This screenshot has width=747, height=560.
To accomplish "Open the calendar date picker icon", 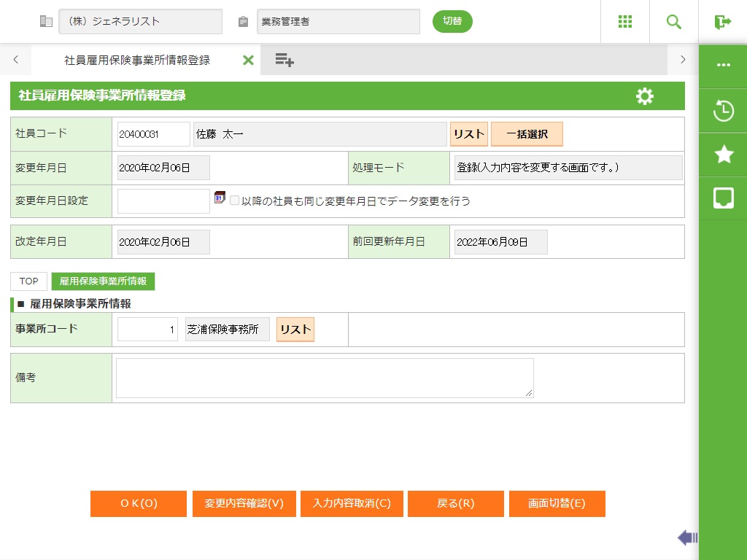I will click(x=219, y=198).
